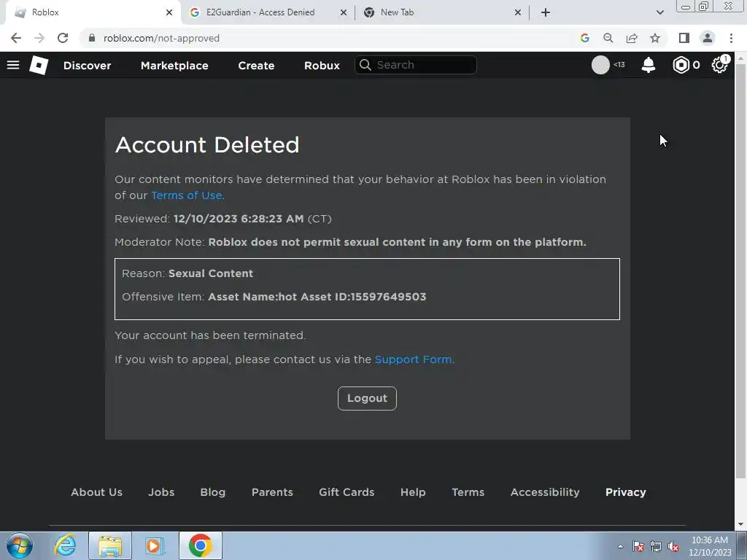Click the muted volume icon in the system tray
The height and width of the screenshot is (560, 747).
(x=673, y=547)
